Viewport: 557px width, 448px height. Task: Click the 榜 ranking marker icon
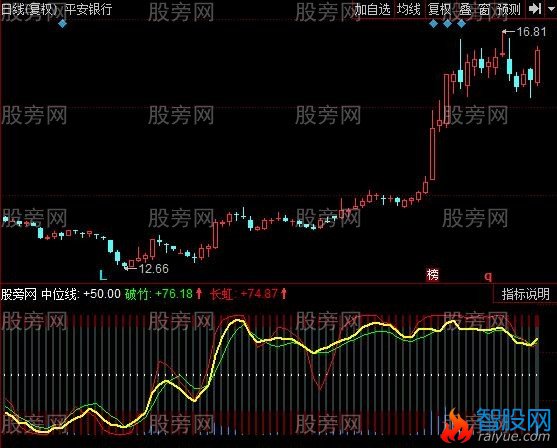click(x=433, y=275)
